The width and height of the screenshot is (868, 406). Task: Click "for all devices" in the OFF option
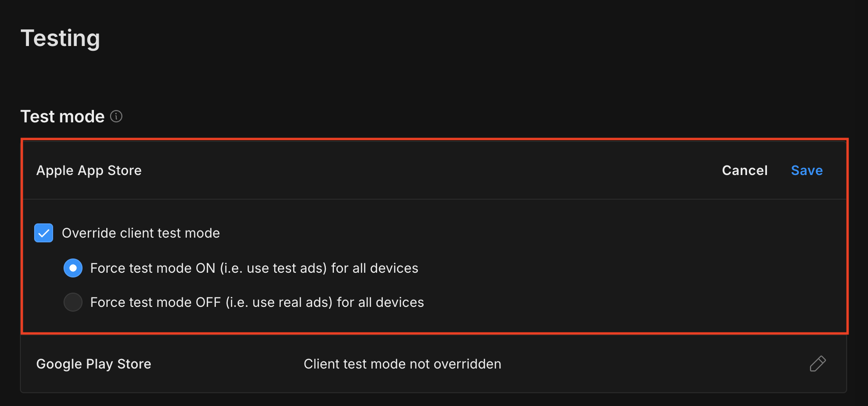380,302
